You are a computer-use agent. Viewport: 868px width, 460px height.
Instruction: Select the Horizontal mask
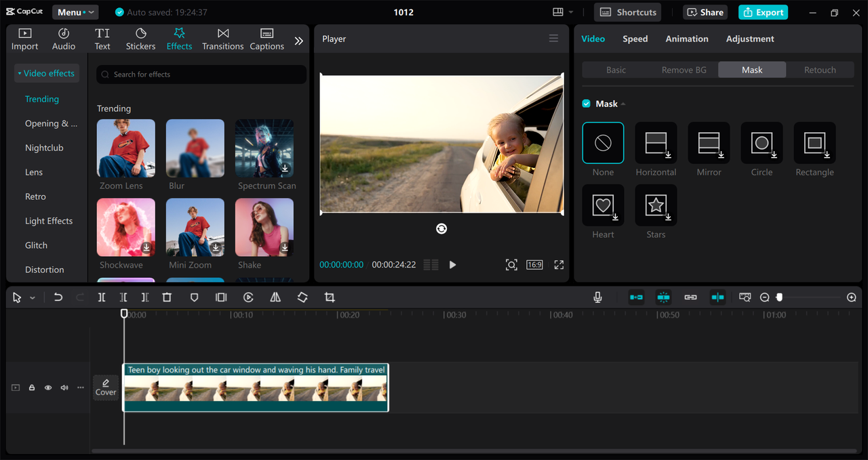(656, 143)
